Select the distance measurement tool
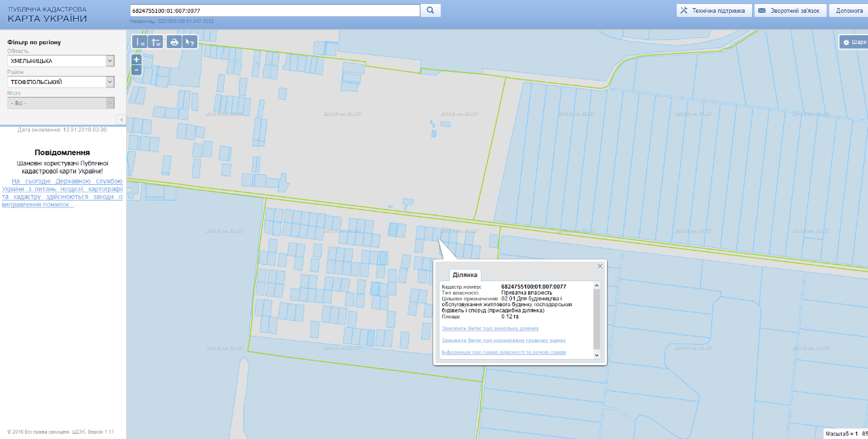The image size is (868, 439). [x=140, y=42]
